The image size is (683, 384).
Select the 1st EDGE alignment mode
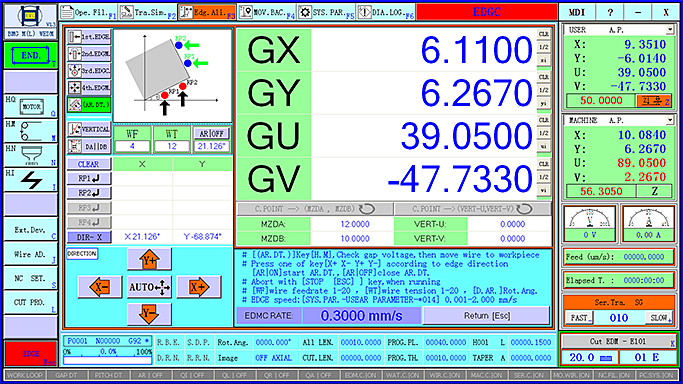[89, 37]
